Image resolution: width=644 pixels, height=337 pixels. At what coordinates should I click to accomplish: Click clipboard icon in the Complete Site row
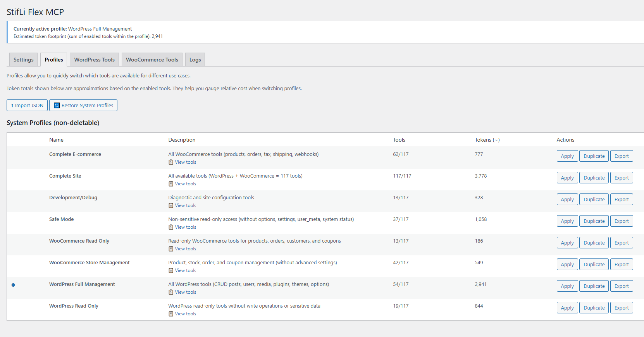171,184
